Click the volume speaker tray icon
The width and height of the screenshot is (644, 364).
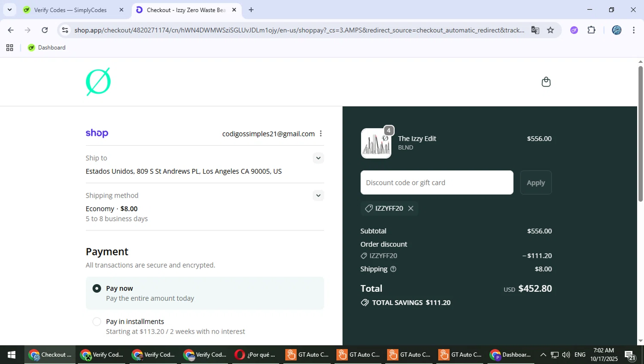pyautogui.click(x=566, y=355)
